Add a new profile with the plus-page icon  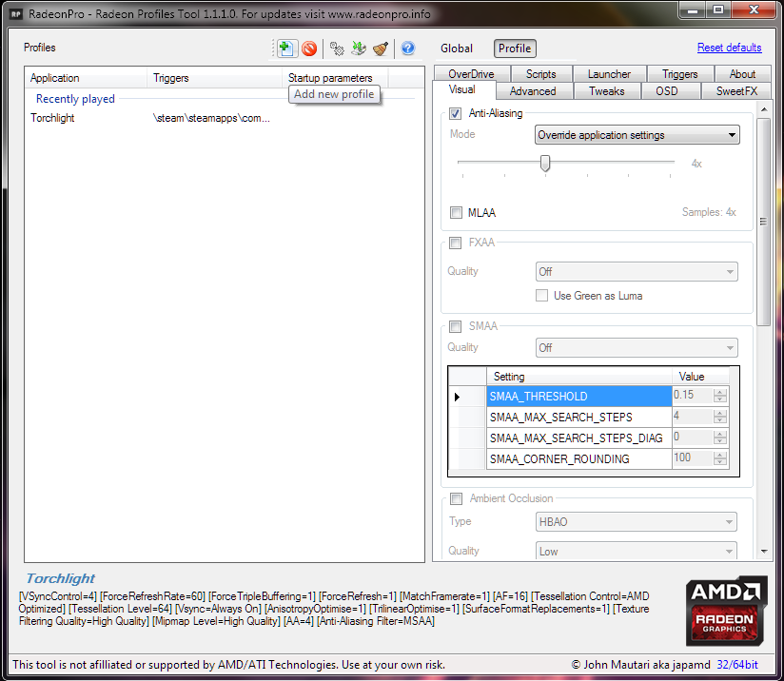[x=286, y=49]
